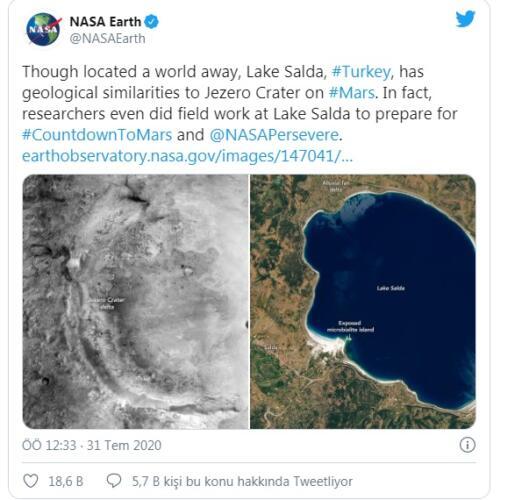This screenshot has width=529, height=500.
Task: Open the earthobservatory.nasa.gov link
Action: coord(187,156)
